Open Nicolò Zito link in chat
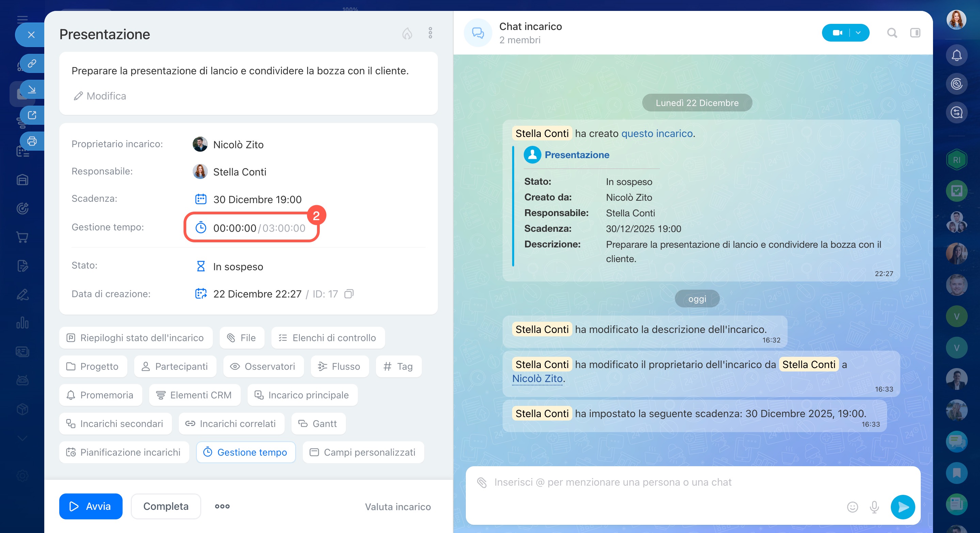The image size is (980, 533). 537,378
